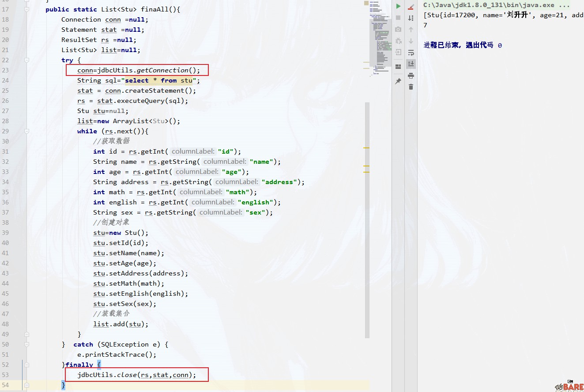Click the printer icon in console toolbar
584x392 pixels.
[x=411, y=75]
